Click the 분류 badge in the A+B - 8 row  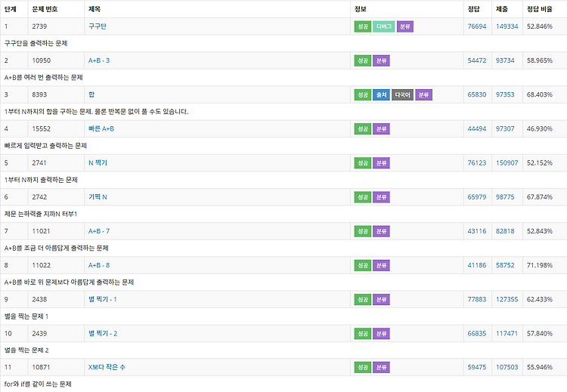(x=382, y=266)
